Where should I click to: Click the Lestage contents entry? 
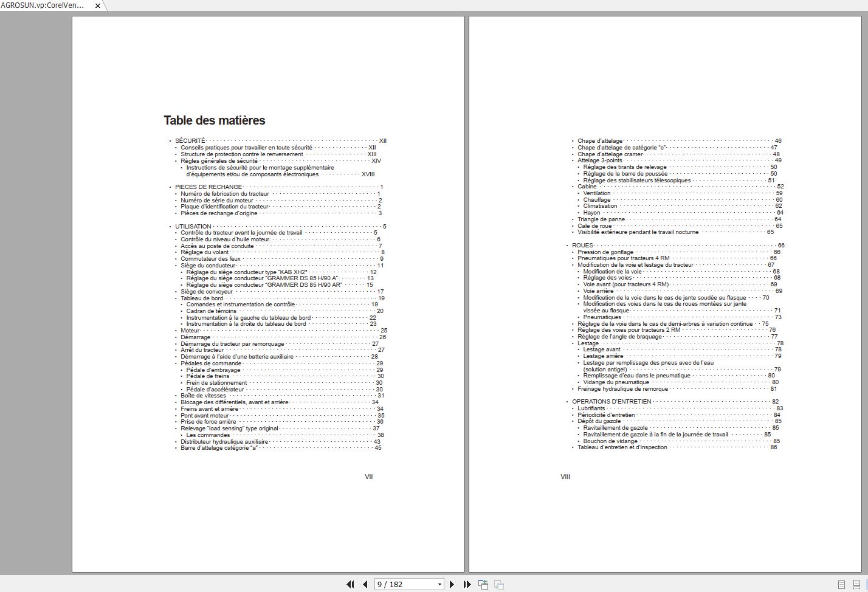pyautogui.click(x=588, y=343)
